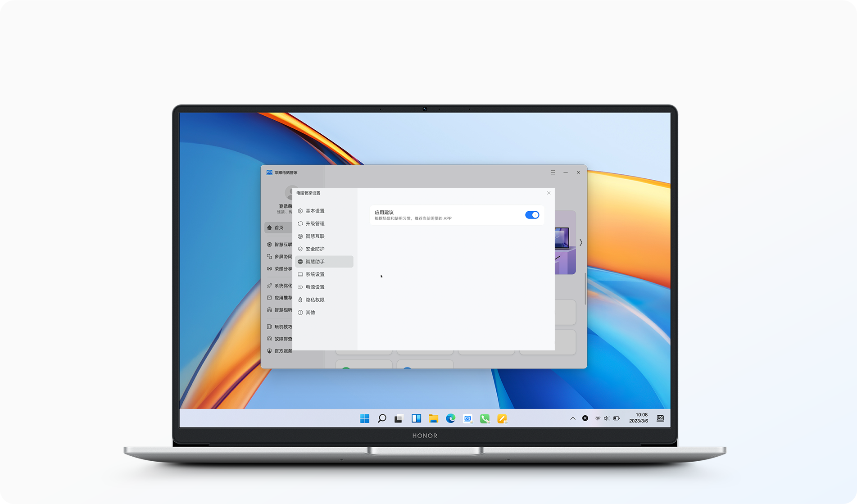This screenshot has height=504, width=857.
Task: Select 升级管理 settings section
Action: tap(315, 223)
